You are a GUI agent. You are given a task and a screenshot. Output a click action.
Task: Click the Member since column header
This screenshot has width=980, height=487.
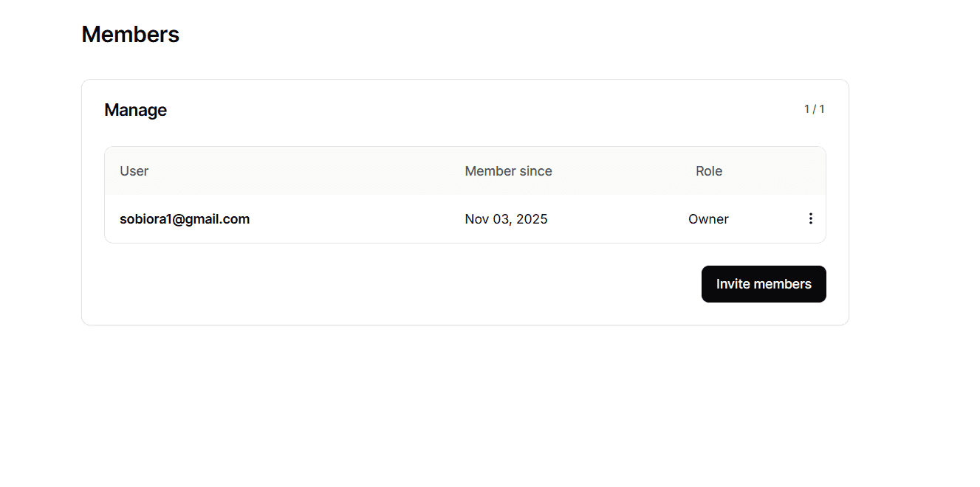(x=508, y=171)
